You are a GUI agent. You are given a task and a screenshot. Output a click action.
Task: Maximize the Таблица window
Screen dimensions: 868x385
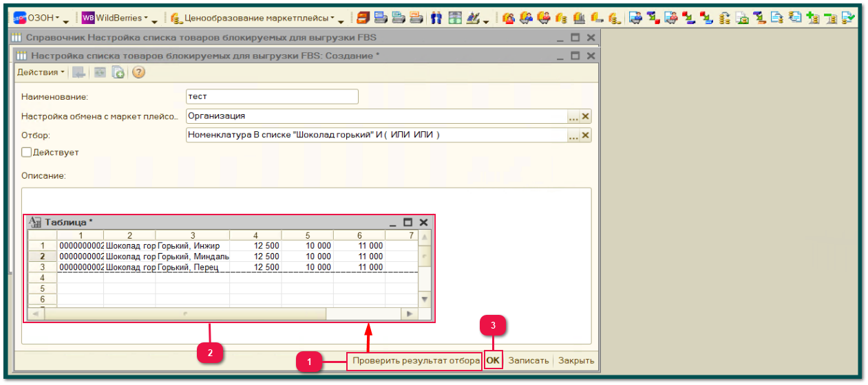pyautogui.click(x=407, y=222)
